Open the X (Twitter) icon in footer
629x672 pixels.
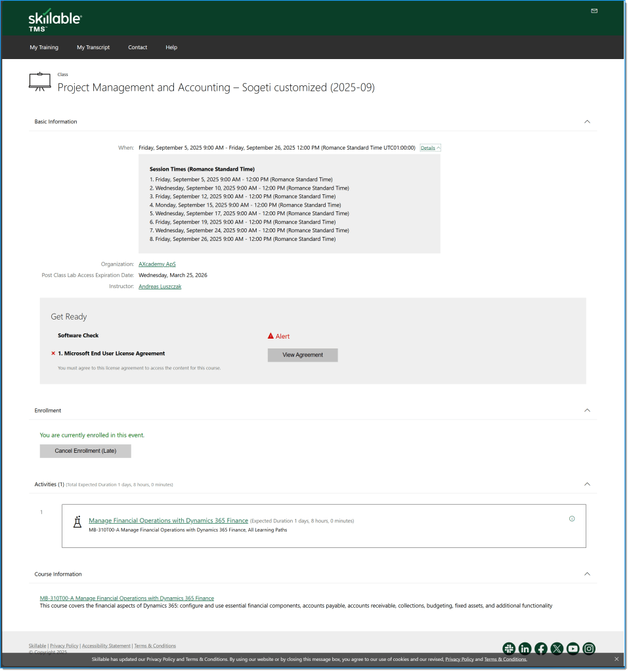[x=557, y=648]
